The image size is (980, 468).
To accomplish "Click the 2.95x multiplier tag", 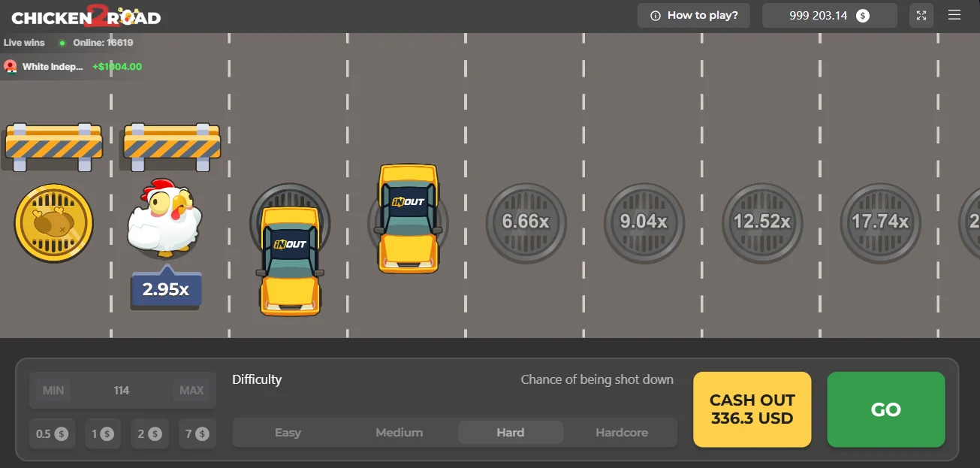I will point(166,288).
